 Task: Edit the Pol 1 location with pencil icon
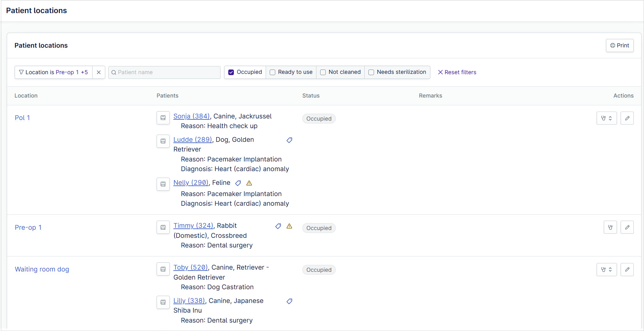[627, 118]
